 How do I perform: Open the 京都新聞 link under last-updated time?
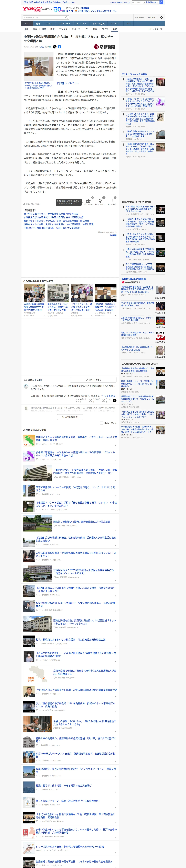(113, 236)
